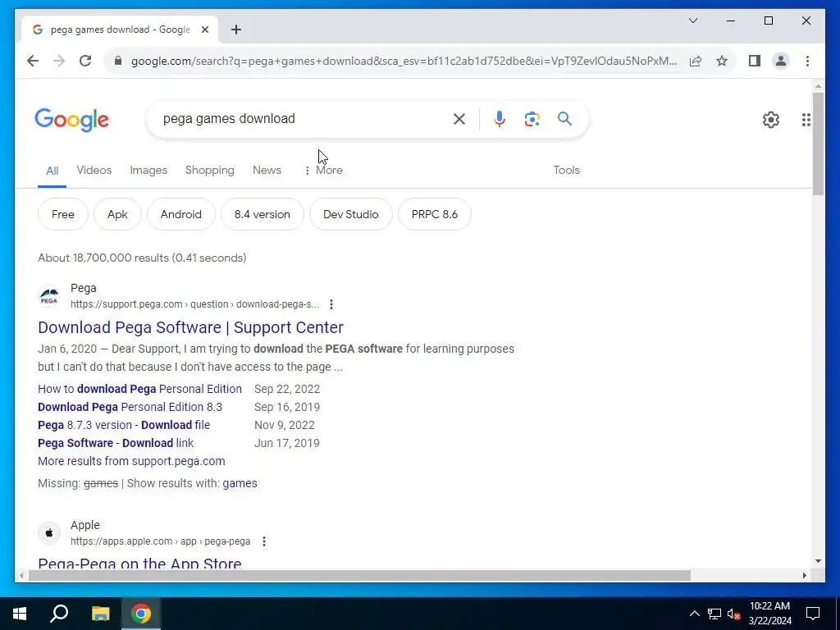Clear the search box with X
This screenshot has width=840, height=630.
[x=459, y=119]
